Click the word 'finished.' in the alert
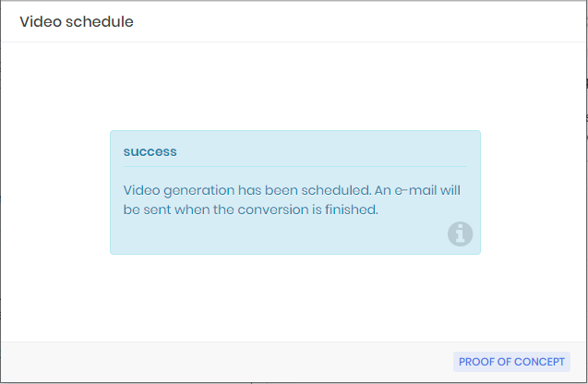This screenshot has width=588, height=384. point(352,210)
